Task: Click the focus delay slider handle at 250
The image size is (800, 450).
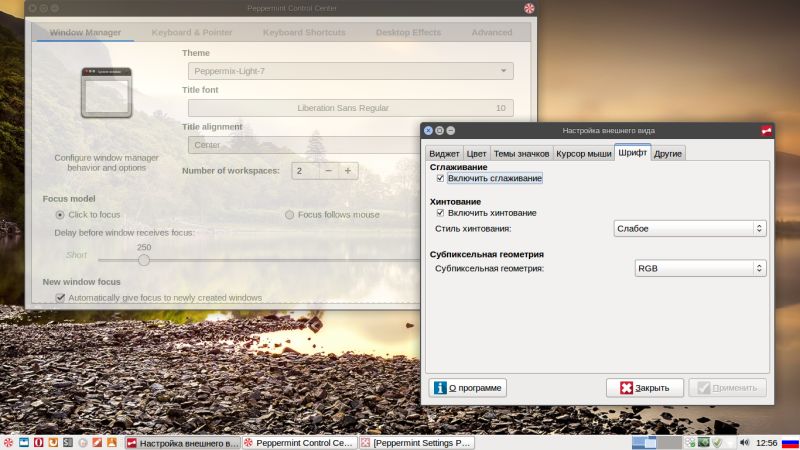Action: tap(144, 260)
